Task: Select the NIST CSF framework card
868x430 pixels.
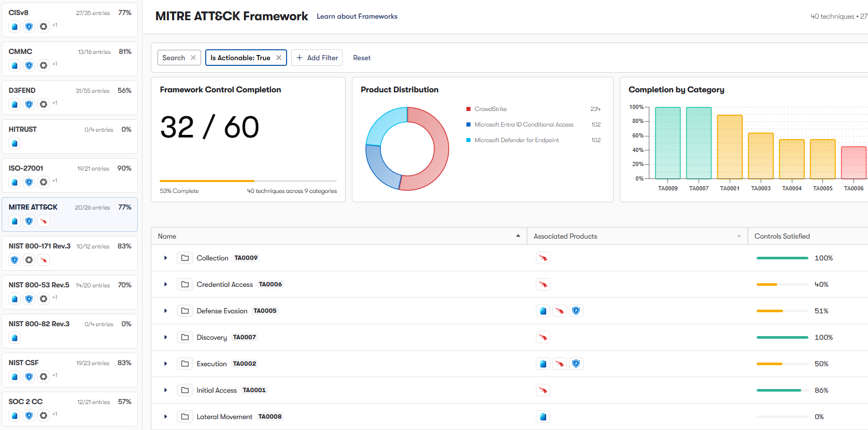Action: click(x=69, y=370)
